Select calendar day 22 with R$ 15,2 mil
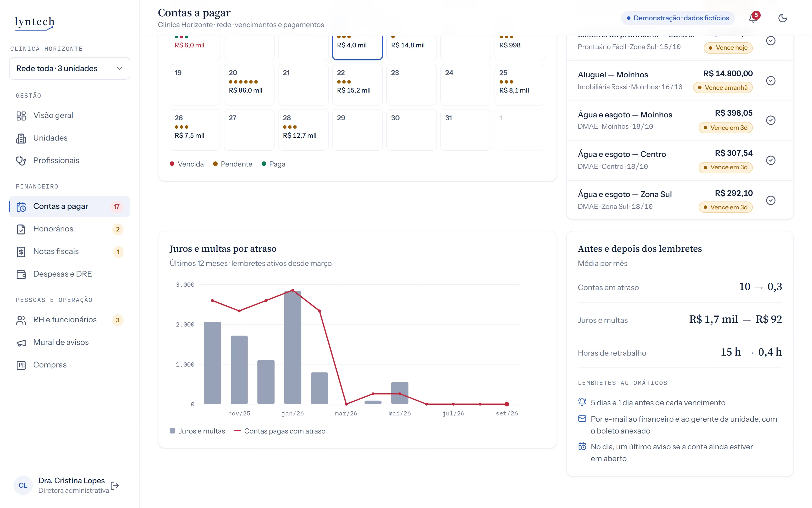The width and height of the screenshot is (812, 508). point(357,84)
